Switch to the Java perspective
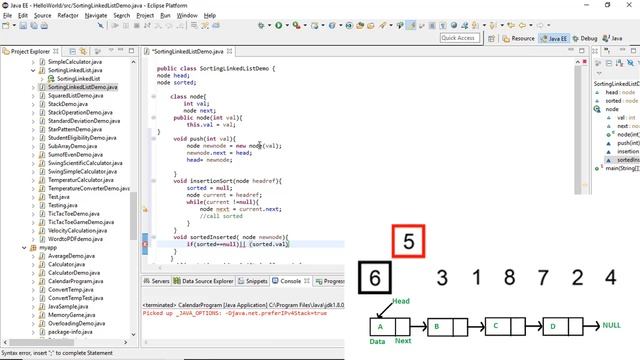Screen dimensions: 640x360 click(x=612, y=38)
